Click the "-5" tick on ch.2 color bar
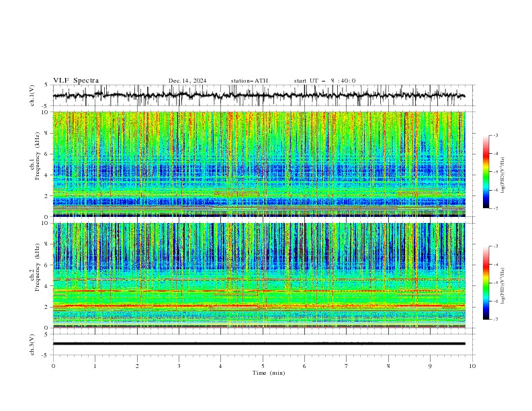 [x=495, y=283]
